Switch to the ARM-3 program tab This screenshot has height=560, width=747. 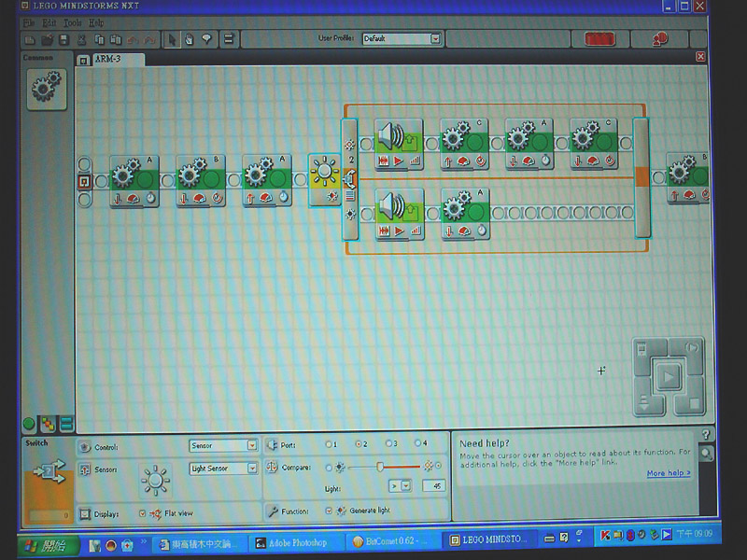pos(118,59)
